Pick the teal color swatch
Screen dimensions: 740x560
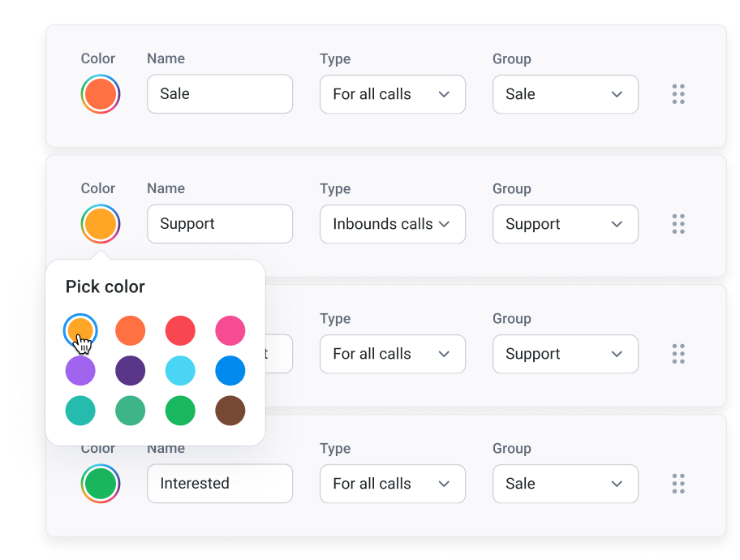(x=80, y=411)
